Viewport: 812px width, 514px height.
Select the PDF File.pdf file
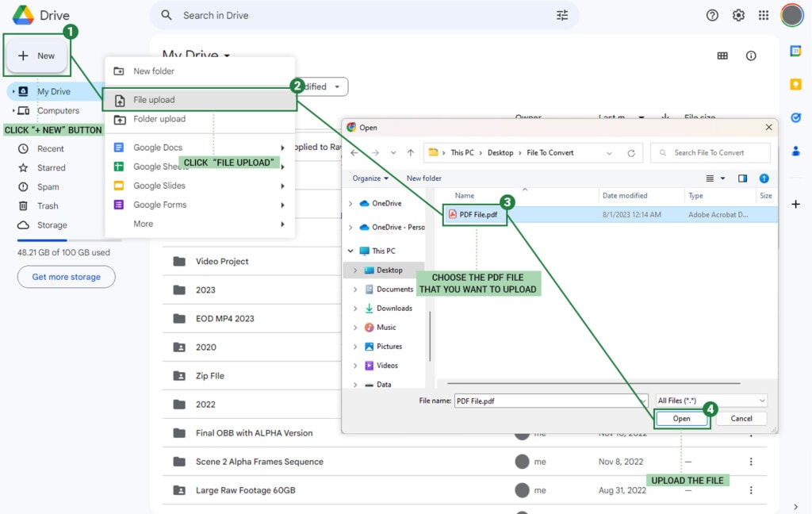478,214
